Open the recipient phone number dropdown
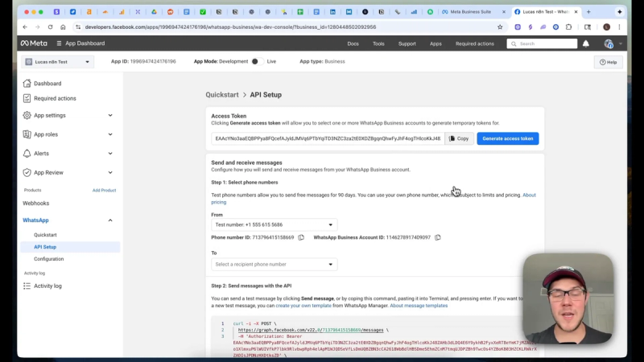This screenshot has height=362, width=644. coord(274,265)
